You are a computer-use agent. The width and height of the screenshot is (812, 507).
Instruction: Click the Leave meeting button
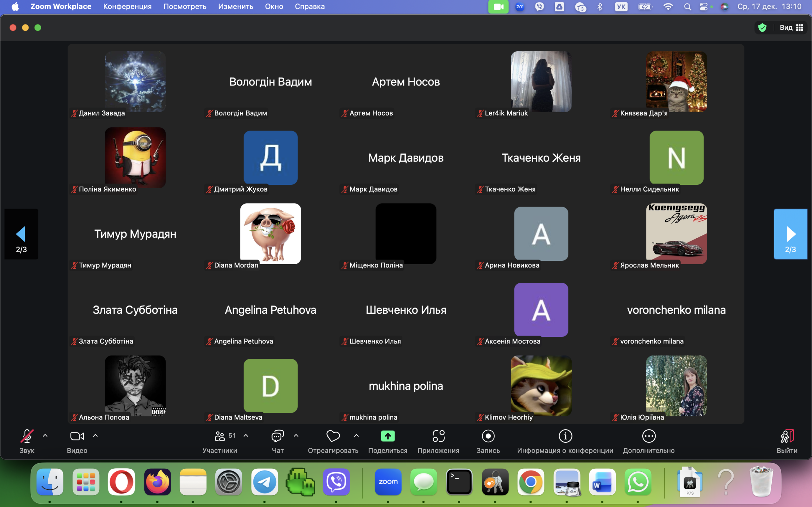coord(787,436)
